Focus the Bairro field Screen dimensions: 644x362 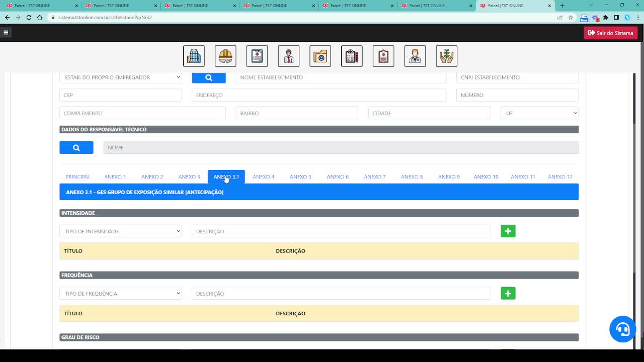(297, 113)
